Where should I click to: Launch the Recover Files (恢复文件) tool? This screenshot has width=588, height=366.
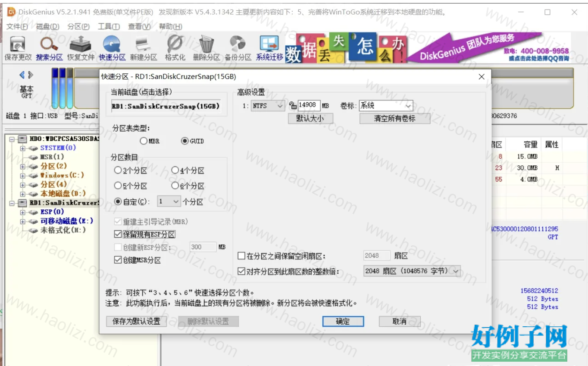pyautogui.click(x=81, y=48)
